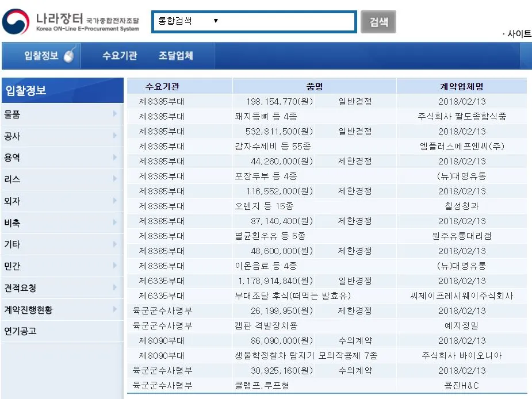This screenshot has width=532, height=399.
Task: Open the 민간 sidebar menu
Action: [x=63, y=266]
